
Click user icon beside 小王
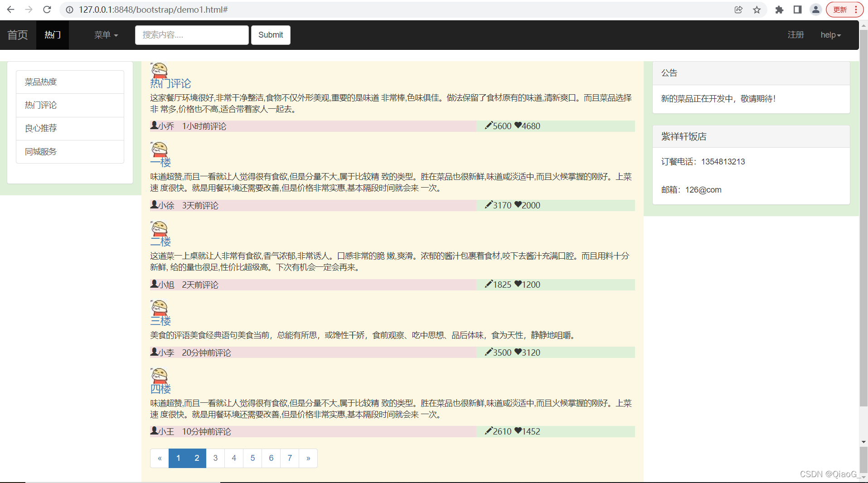pyautogui.click(x=154, y=430)
